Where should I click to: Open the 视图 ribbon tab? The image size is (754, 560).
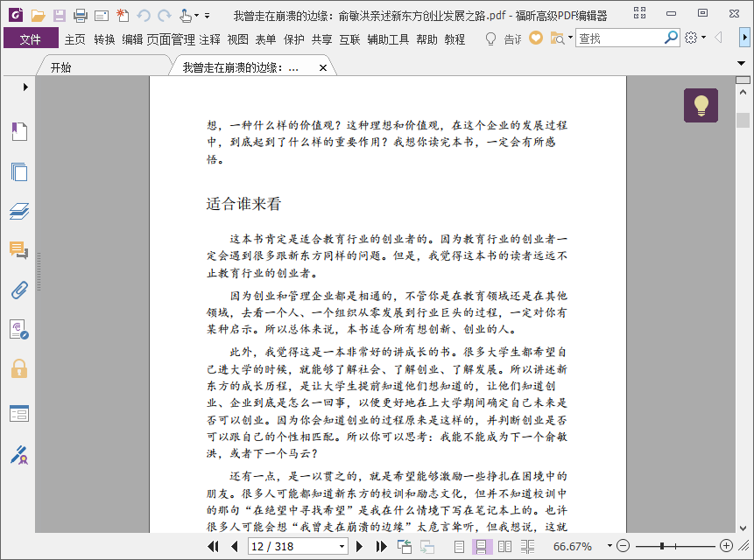coord(237,38)
